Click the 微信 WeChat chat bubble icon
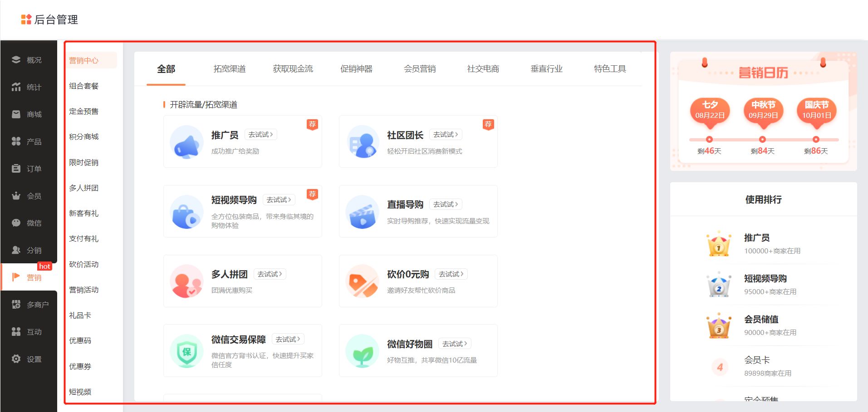 pyautogui.click(x=16, y=223)
